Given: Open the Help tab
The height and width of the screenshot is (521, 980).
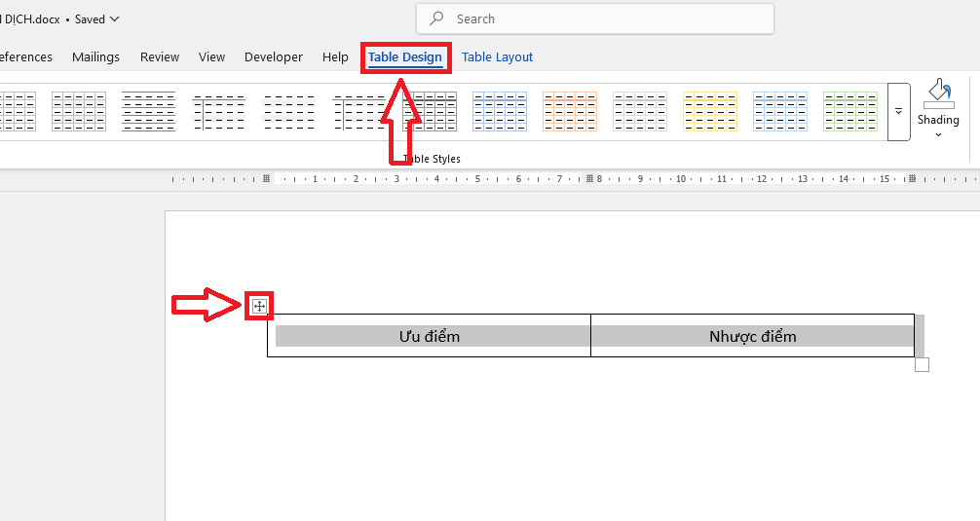Looking at the screenshot, I should pos(335,57).
